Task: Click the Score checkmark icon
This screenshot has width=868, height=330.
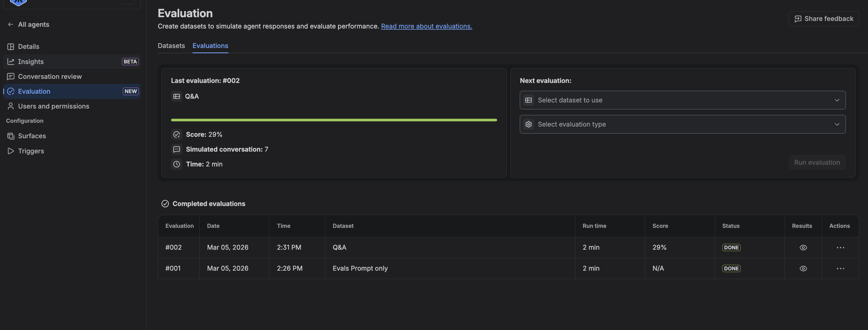Action: [x=177, y=134]
